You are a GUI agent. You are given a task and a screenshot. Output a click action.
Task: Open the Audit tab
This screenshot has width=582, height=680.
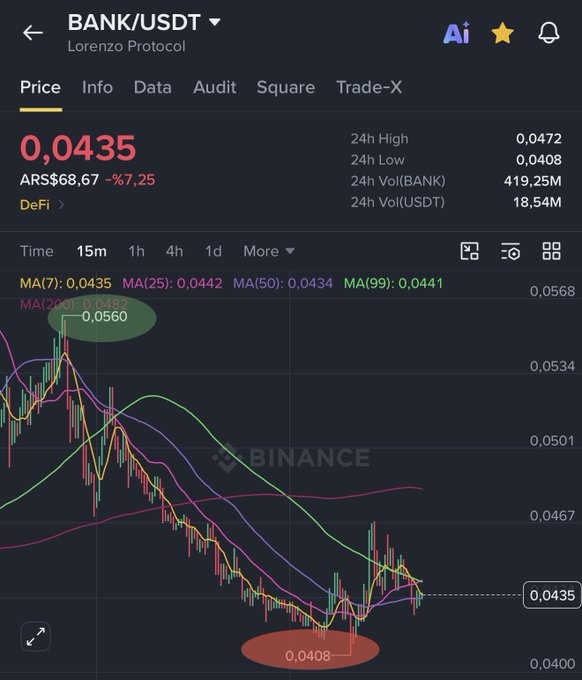215,87
